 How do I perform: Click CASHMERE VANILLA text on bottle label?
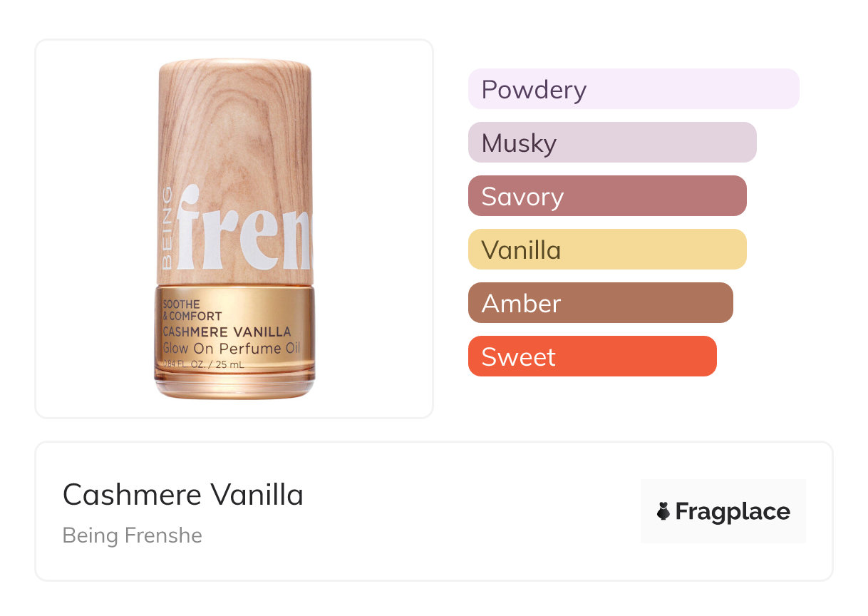coord(227,332)
